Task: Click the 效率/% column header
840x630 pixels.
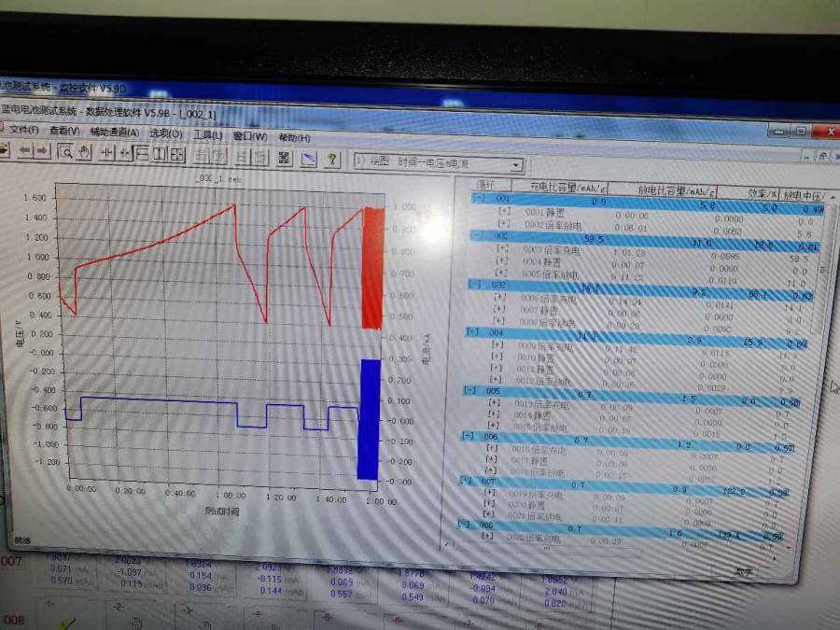Action: [x=763, y=195]
